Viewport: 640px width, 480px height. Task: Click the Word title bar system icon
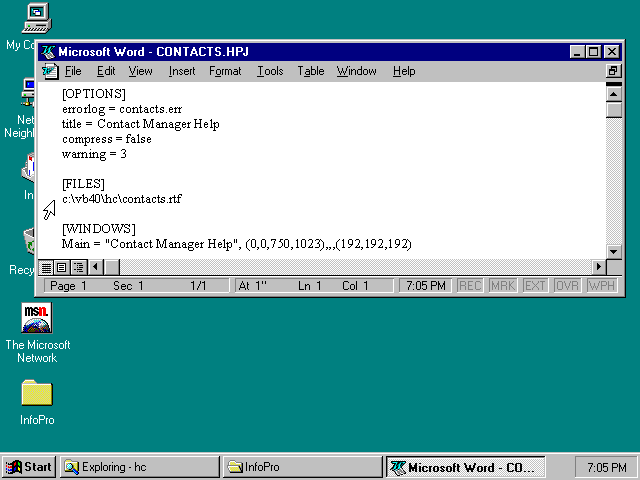point(48,52)
